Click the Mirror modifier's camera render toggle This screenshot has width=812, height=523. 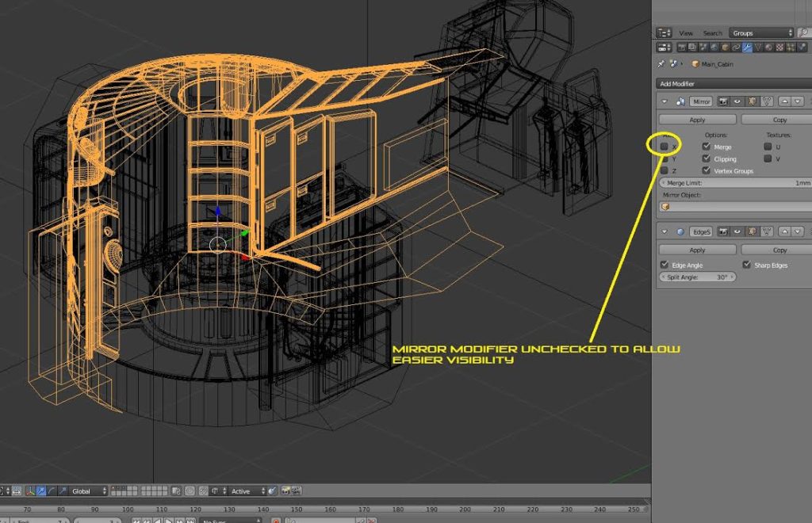tap(723, 100)
